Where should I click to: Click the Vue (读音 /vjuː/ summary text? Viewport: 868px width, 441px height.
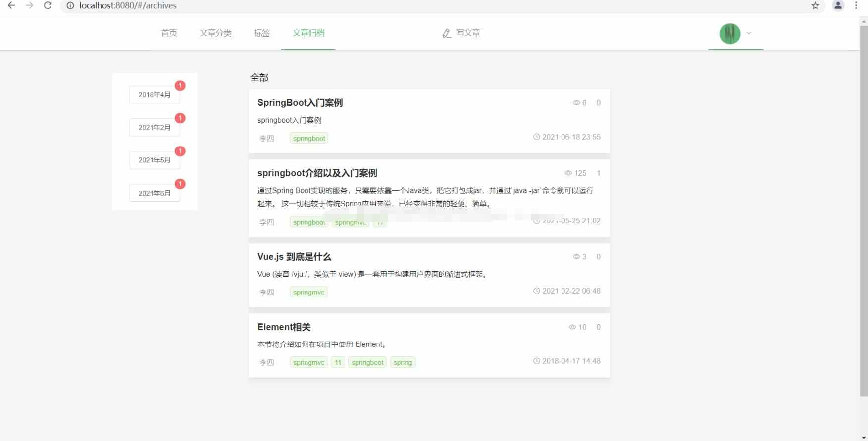point(373,274)
